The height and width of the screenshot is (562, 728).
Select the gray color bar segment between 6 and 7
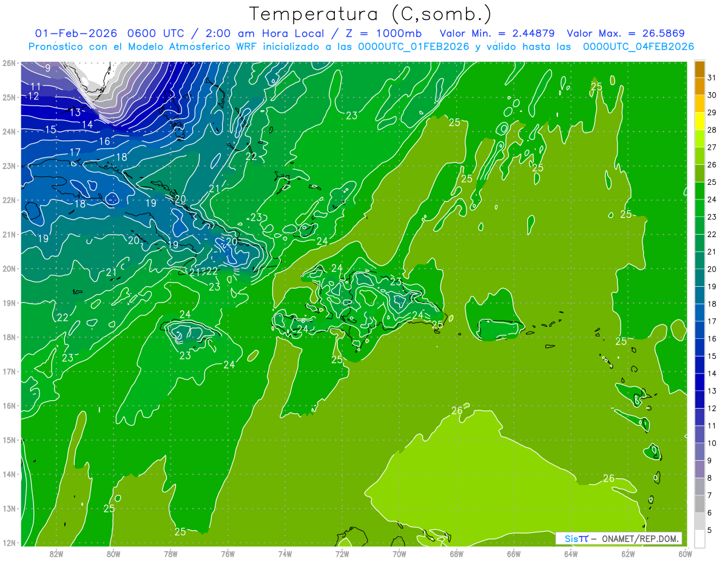[x=699, y=504]
